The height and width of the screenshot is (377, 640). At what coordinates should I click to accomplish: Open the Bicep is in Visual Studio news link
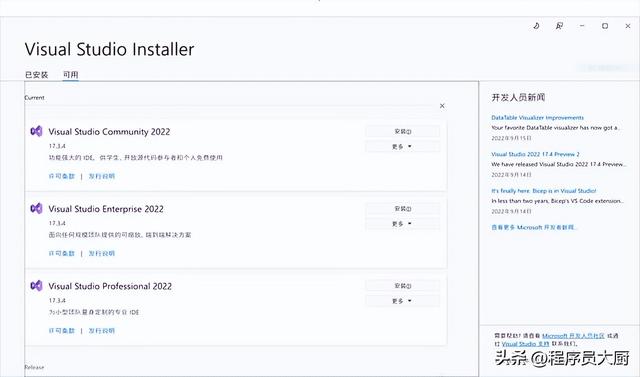click(543, 191)
